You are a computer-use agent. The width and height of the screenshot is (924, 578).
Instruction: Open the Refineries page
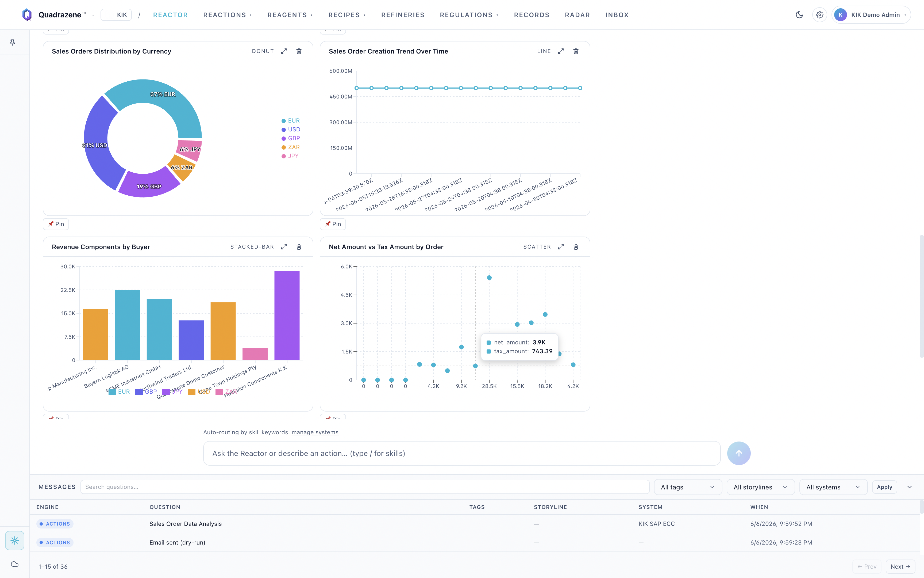(x=403, y=15)
